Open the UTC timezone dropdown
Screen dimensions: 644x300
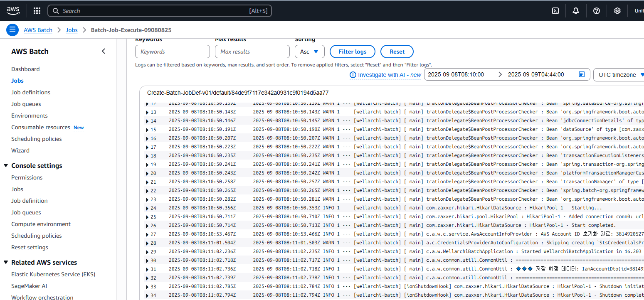coord(619,75)
